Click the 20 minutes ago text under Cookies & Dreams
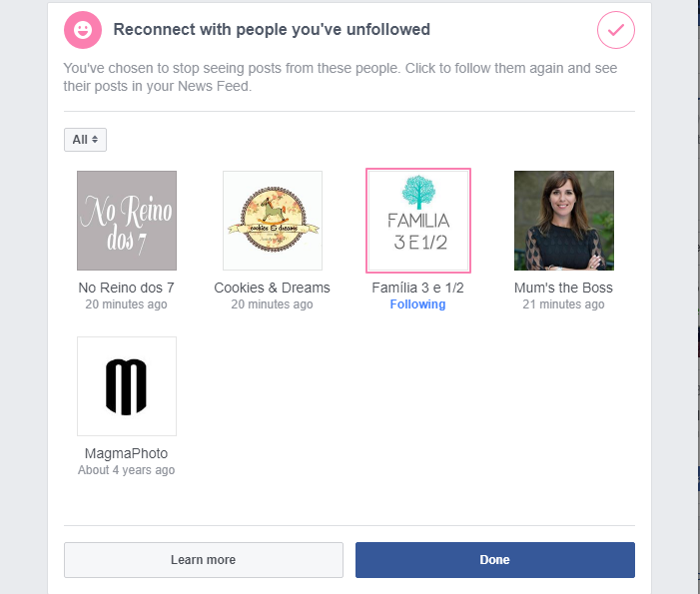 (273, 304)
